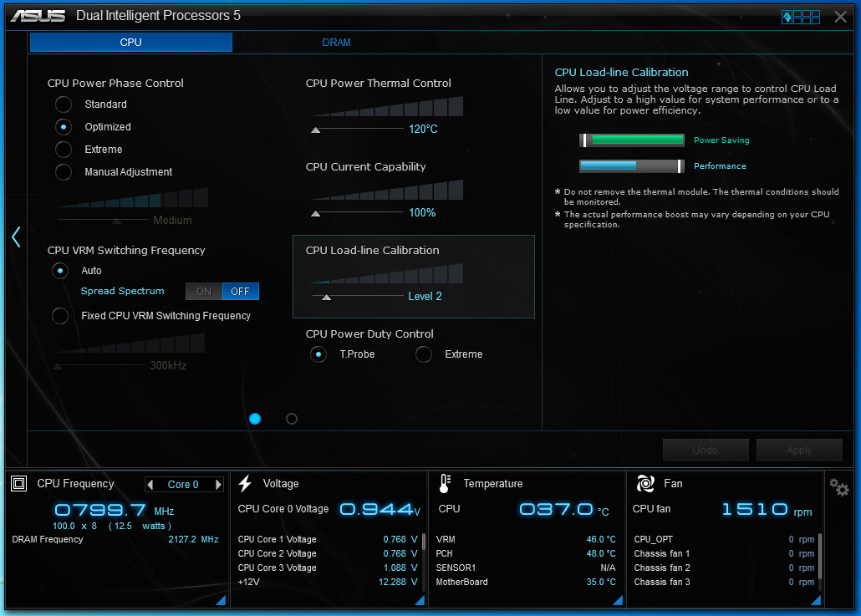Adjust the CPU Load-line Calibration slider handle
The image size is (861, 616).
pyautogui.click(x=326, y=297)
